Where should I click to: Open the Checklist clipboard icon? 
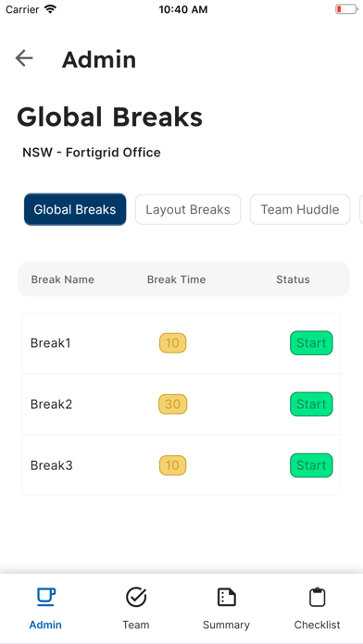317,597
